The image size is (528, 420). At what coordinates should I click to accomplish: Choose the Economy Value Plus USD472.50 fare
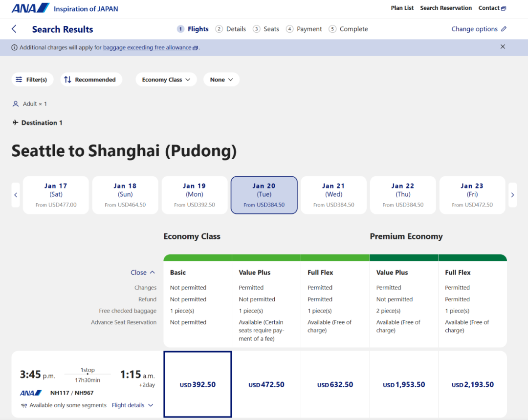point(266,384)
